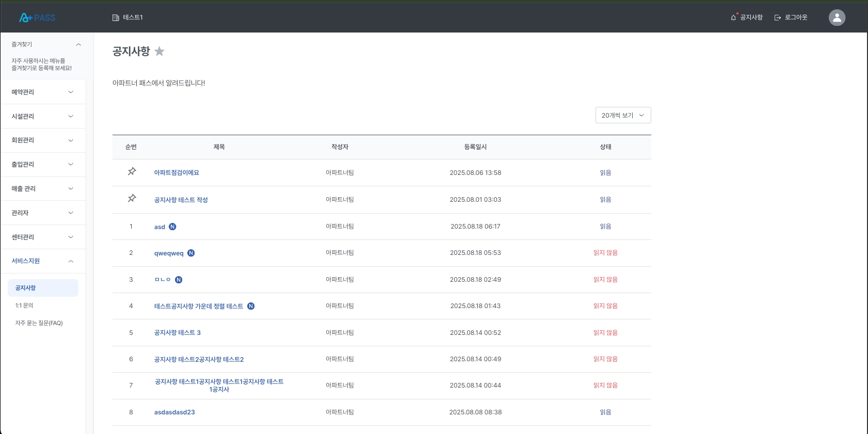Open 자주 묻는 질문(FAQ) menu item
Screen dimensions: 868x434
tap(39, 323)
